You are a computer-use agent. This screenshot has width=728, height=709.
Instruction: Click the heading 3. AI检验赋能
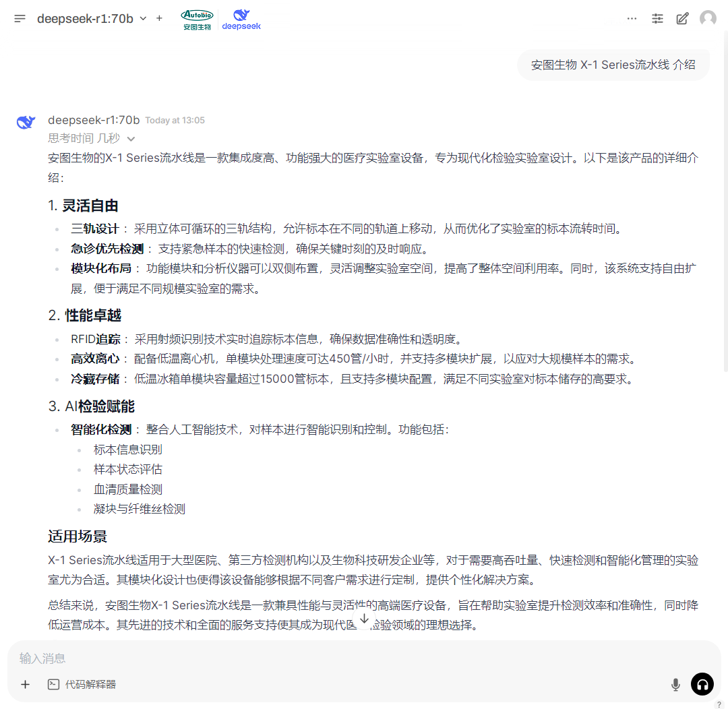(92, 407)
